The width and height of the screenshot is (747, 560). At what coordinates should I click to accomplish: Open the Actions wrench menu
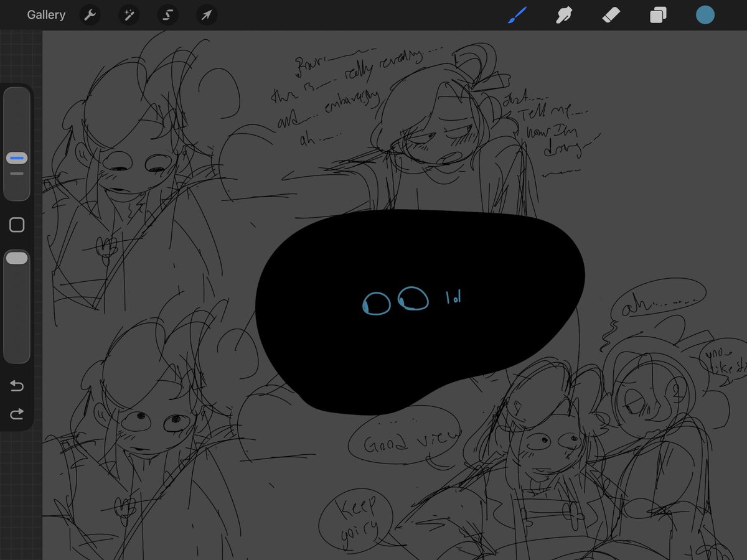[90, 15]
